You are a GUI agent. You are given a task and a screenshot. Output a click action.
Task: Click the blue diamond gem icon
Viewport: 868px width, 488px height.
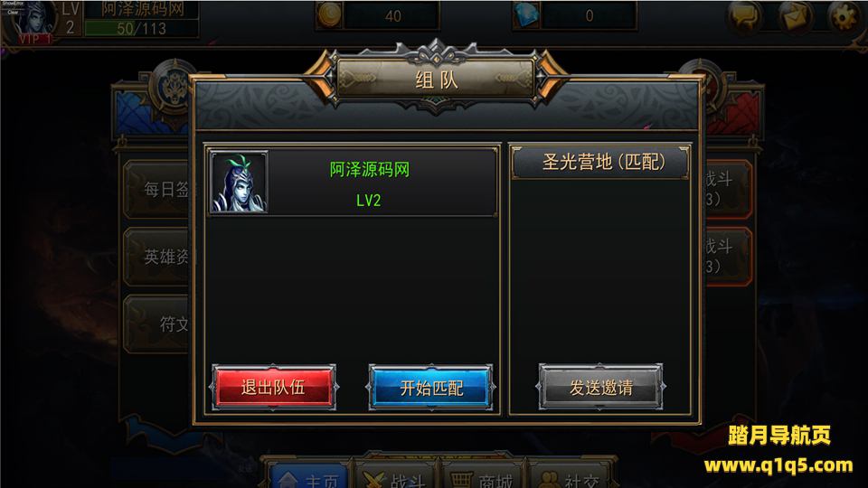coord(526,15)
